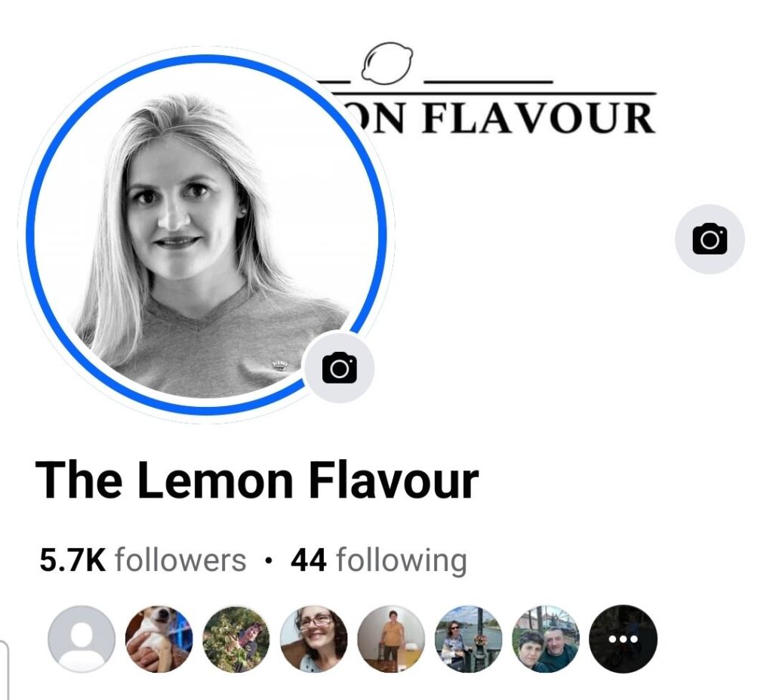View the black-and-white profile portrait
Viewport: 773px width, 700px height.
click(206, 235)
